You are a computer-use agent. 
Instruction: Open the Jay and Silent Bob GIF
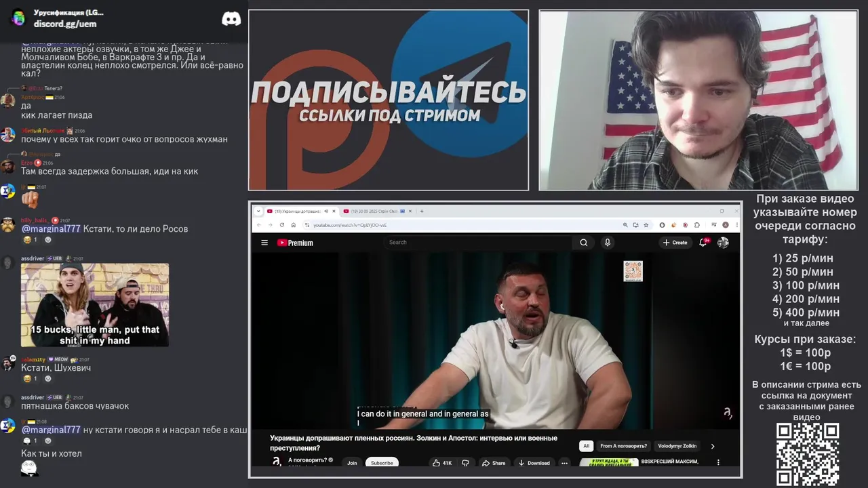(95, 305)
